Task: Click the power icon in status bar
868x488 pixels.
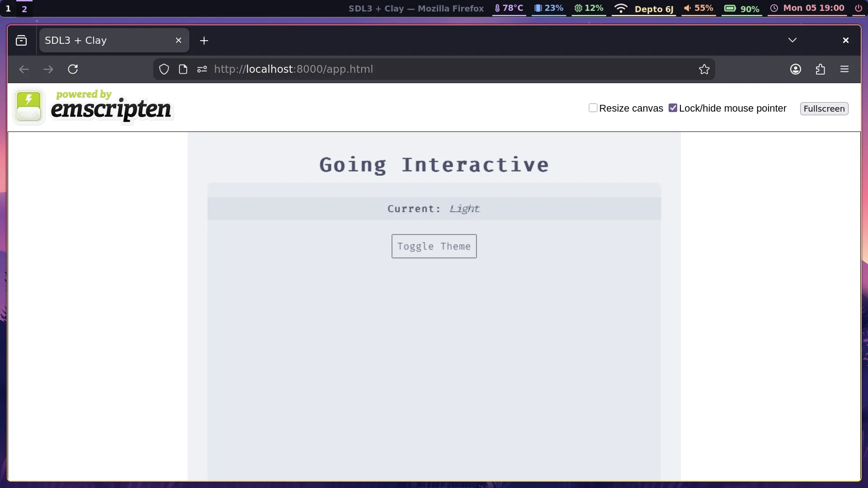Action: [858, 8]
